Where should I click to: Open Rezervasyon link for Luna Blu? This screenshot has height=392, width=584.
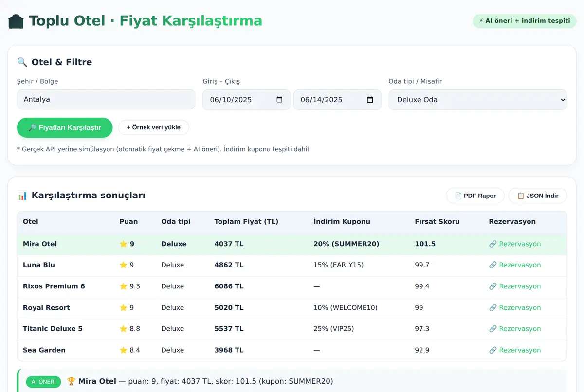point(515,265)
